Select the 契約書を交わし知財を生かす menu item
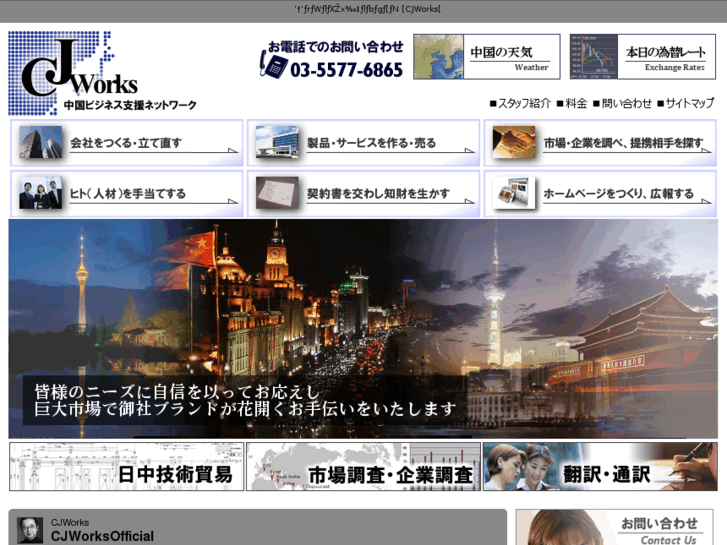 [x=364, y=193]
